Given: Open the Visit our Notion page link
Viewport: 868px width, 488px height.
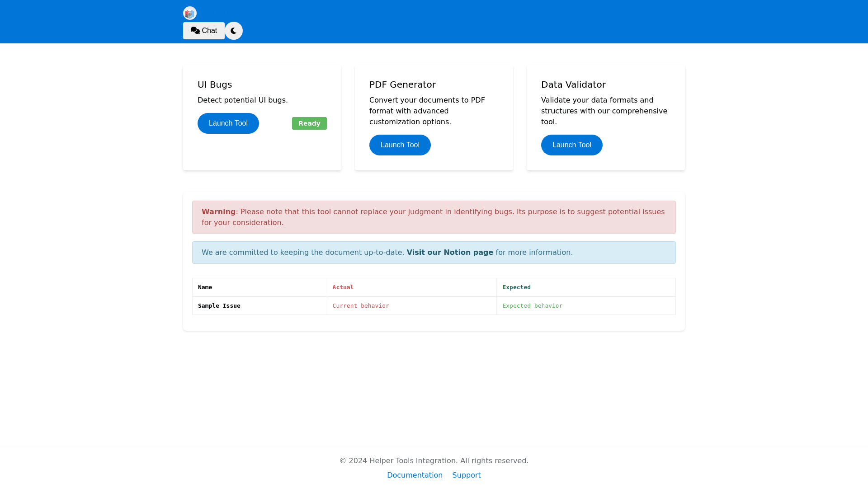Looking at the screenshot, I should pos(449,253).
